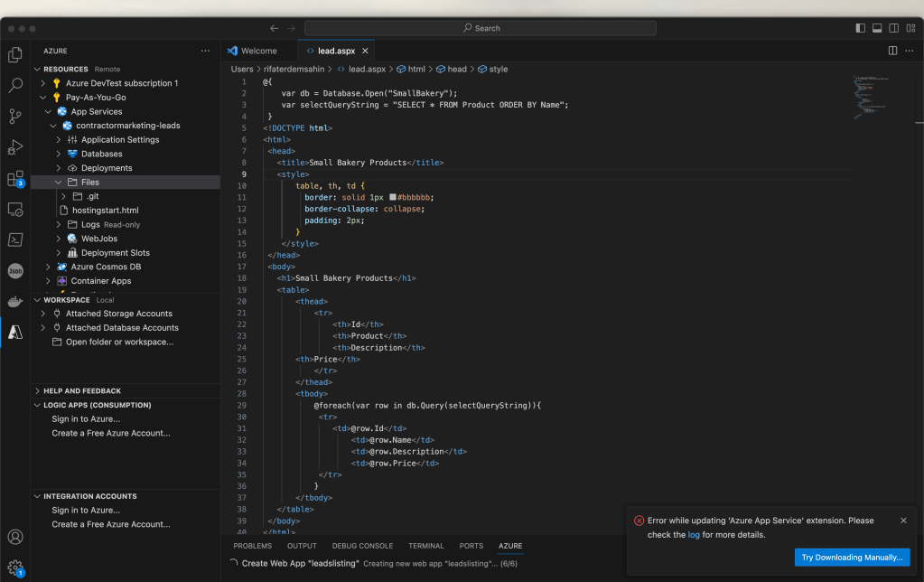The height and width of the screenshot is (582, 924).
Task: Expand WebJobs node
Action: coord(59,239)
